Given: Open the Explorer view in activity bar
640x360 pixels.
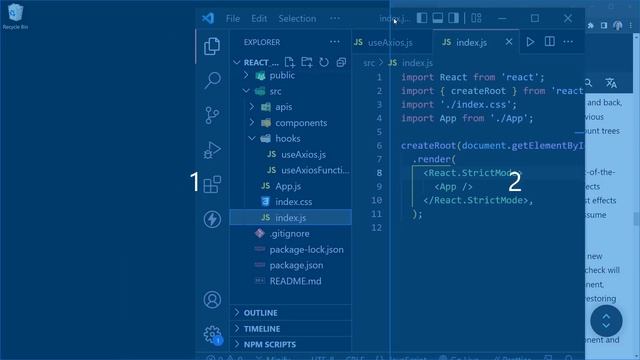Looking at the screenshot, I should (x=212, y=46).
